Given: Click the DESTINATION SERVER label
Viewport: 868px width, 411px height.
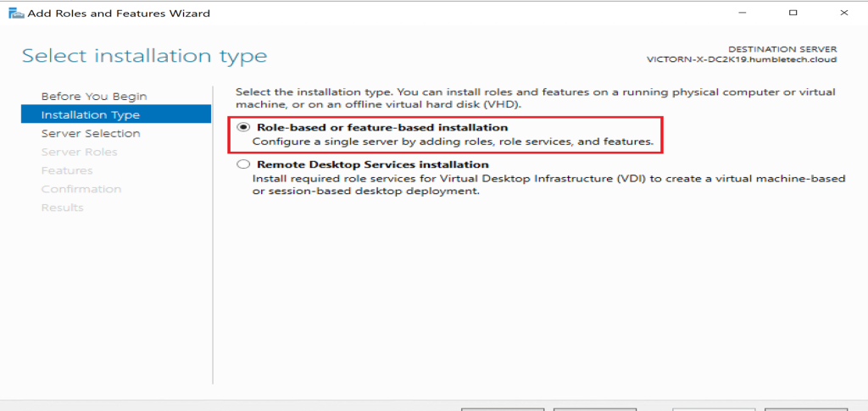Looking at the screenshot, I should pyautogui.click(x=782, y=49).
